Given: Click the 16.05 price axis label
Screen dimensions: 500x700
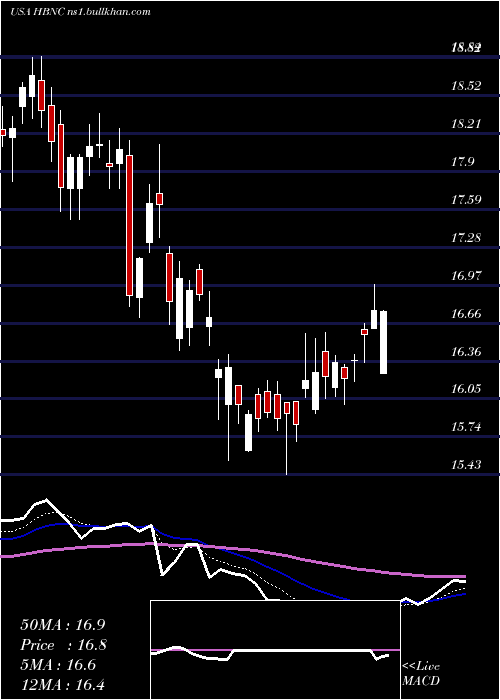Looking at the screenshot, I should (466, 389).
